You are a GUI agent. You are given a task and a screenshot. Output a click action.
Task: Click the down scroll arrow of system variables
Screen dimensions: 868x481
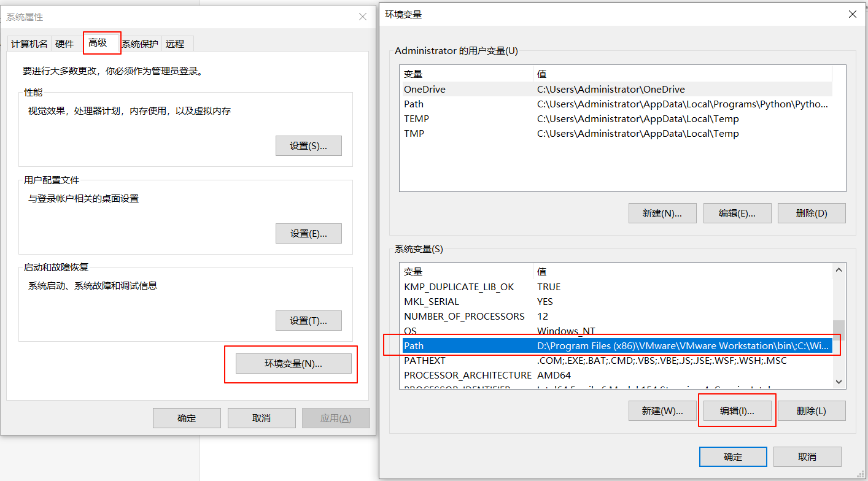tap(839, 381)
